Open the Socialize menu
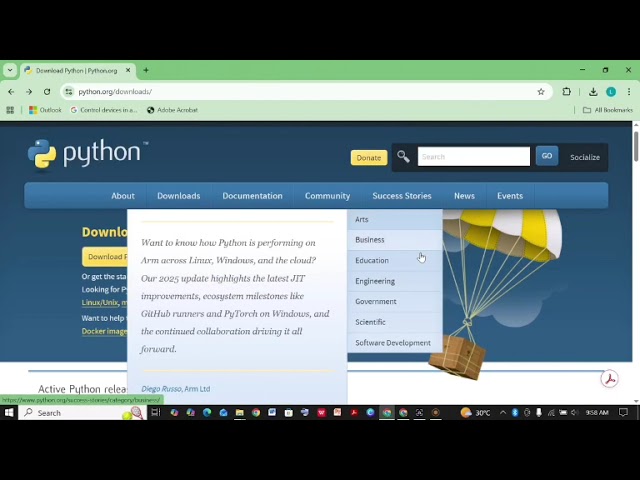The height and width of the screenshot is (480, 640). [x=585, y=158]
